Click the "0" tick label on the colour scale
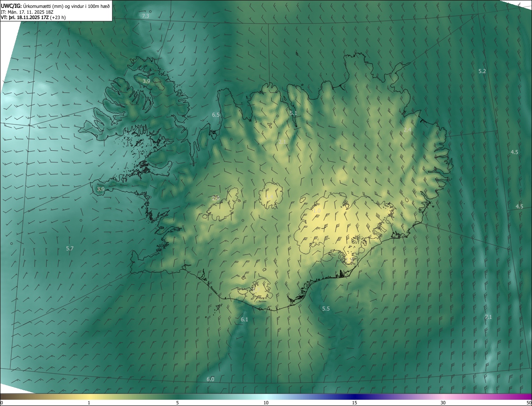The height and width of the screenshot is (406, 532). [x=2, y=403]
